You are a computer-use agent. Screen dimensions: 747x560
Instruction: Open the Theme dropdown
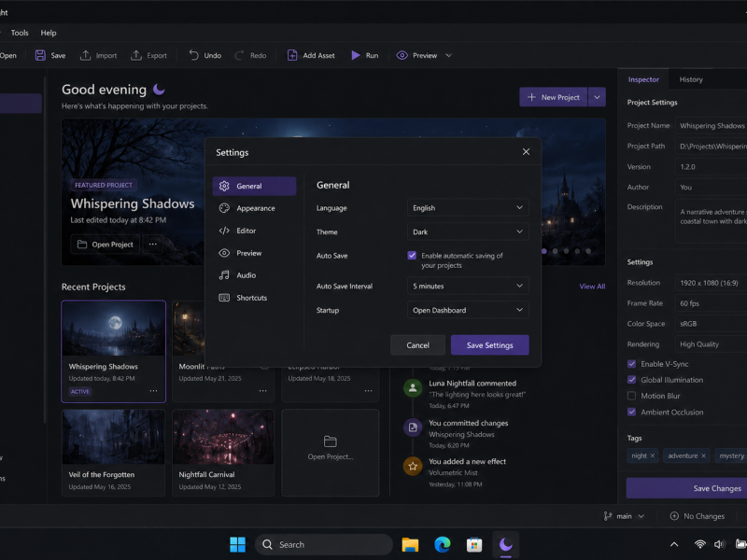click(x=468, y=231)
